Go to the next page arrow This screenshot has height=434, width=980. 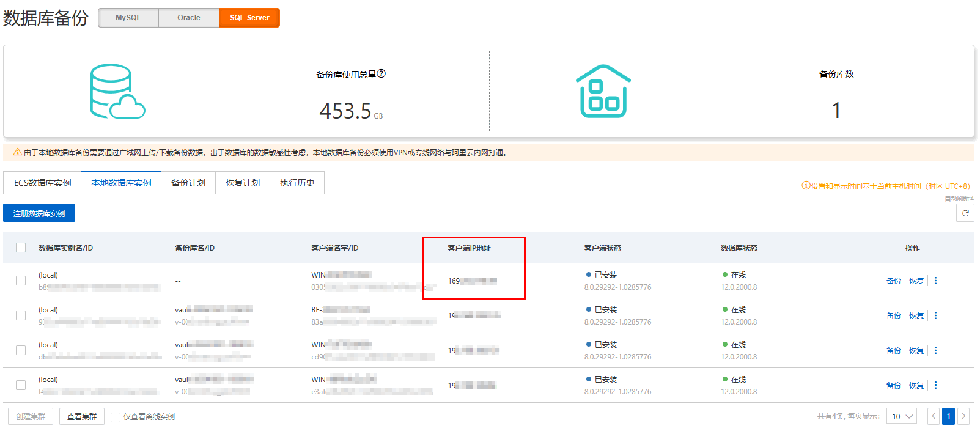(x=963, y=416)
